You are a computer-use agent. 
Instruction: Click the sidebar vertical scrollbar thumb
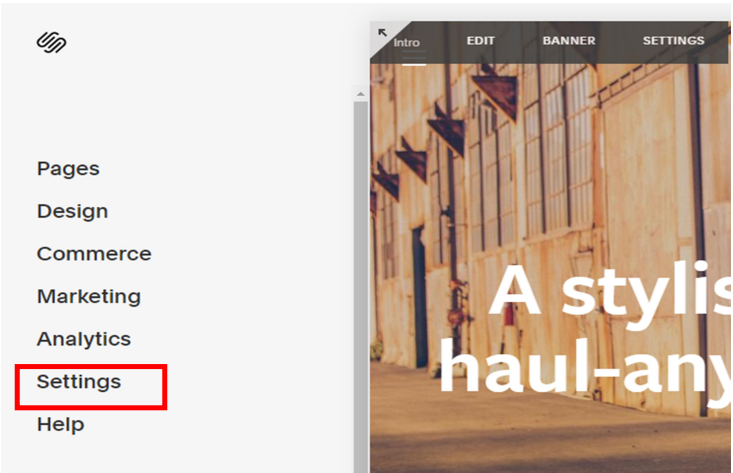360,285
